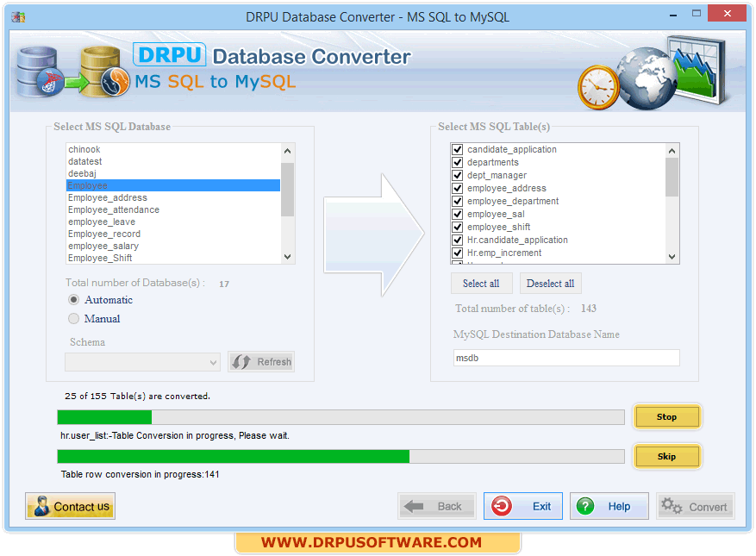Go Back to previous step label
The image size is (756, 556).
(449, 506)
